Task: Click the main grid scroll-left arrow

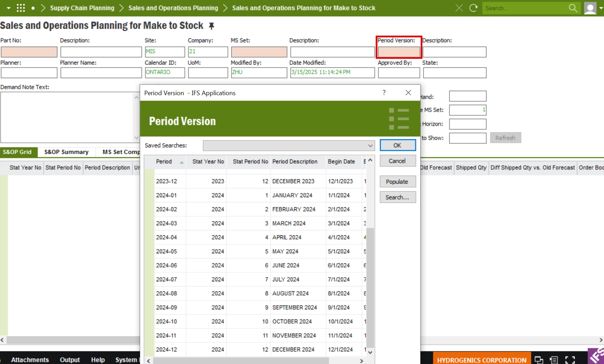Action: pyautogui.click(x=2, y=340)
